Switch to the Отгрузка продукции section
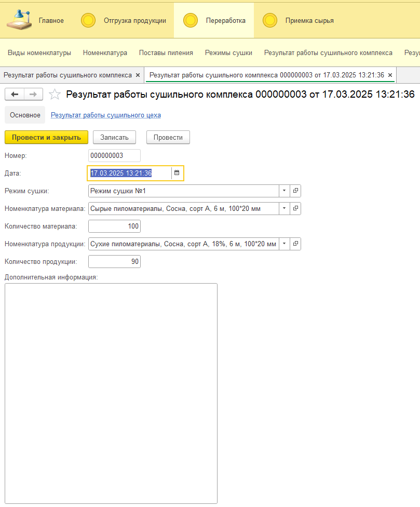This screenshot has height=507, width=420. (134, 21)
